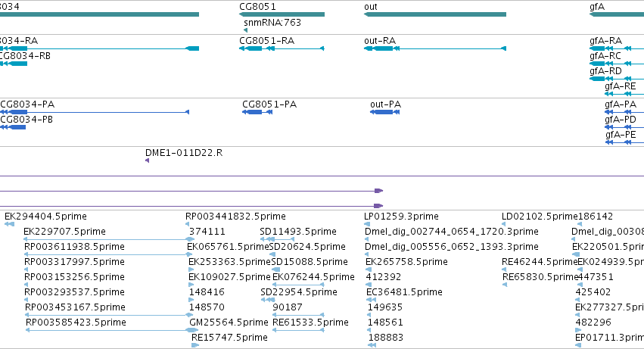Screen dimensions: 644x349
Task: Click the DME1-011D22.R feature arrow
Action: coord(147,160)
